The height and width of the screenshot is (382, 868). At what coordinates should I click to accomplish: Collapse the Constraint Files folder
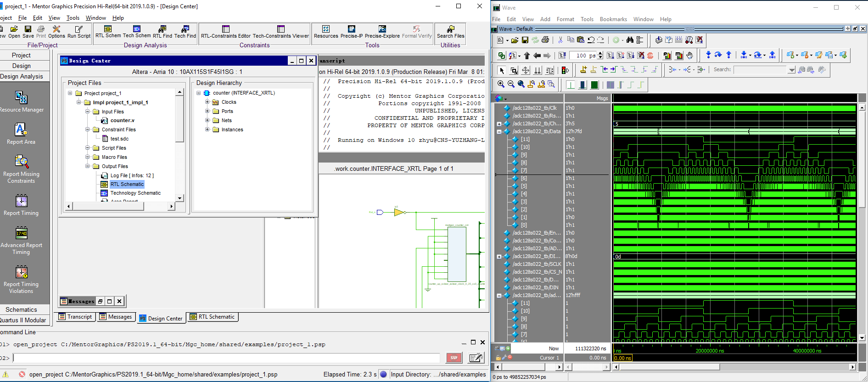(88, 129)
